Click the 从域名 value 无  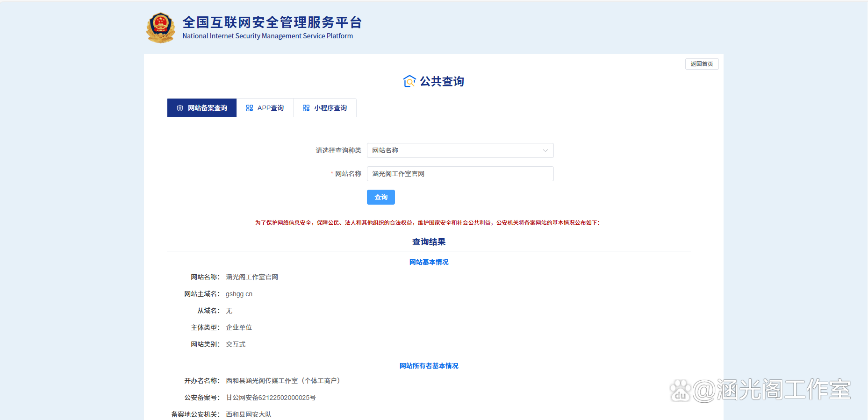pyautogui.click(x=229, y=311)
